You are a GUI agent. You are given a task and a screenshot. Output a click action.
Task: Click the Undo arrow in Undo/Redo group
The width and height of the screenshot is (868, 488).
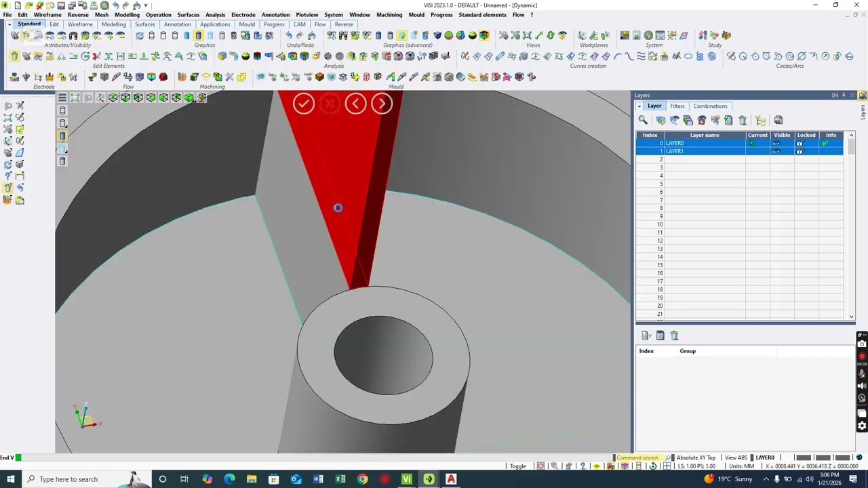288,35
